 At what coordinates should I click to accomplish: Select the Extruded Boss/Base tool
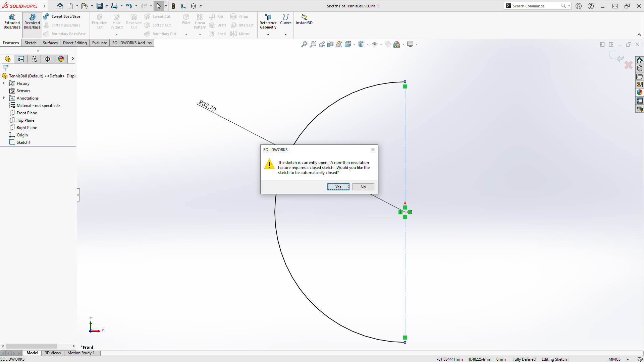click(x=12, y=21)
